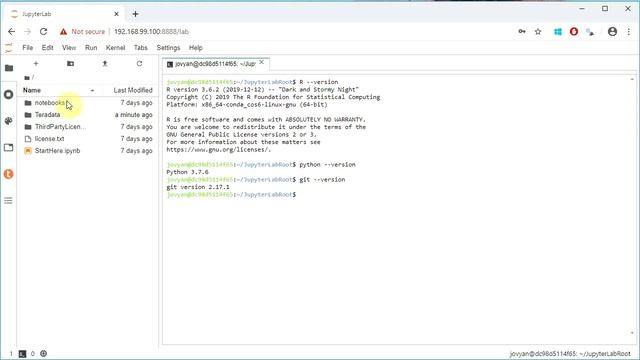Click the 'Python 3.7.6' output line

click(187, 172)
